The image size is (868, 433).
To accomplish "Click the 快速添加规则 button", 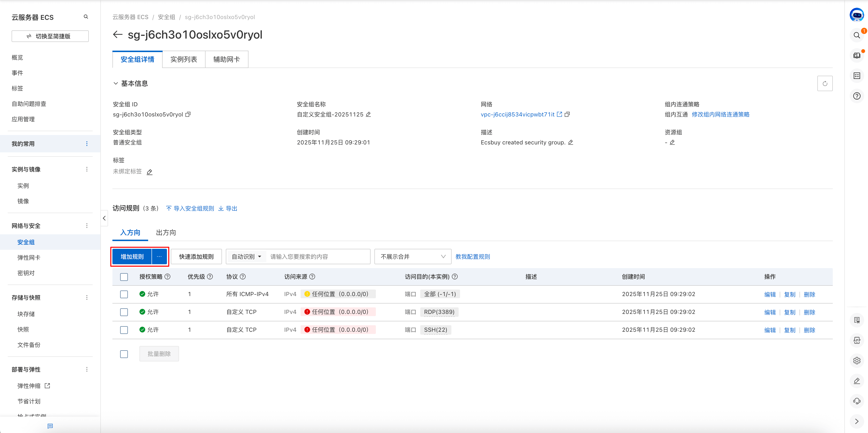I will 196,257.
